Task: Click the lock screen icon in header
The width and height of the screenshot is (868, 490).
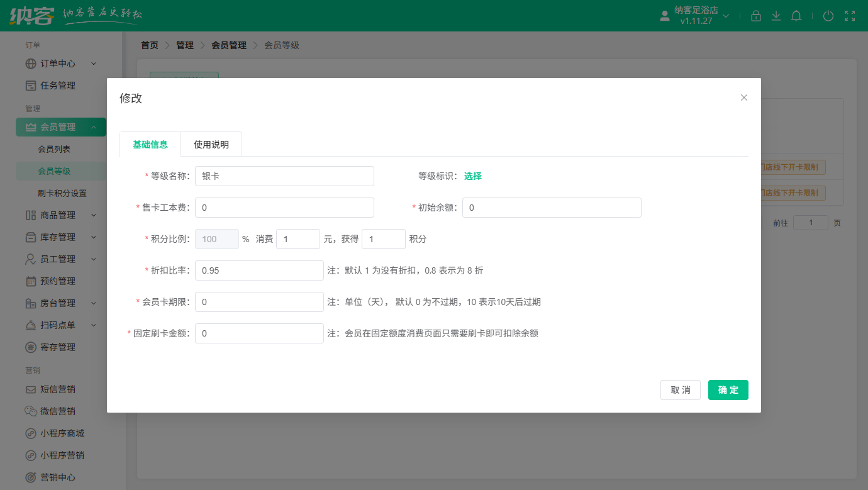Action: click(756, 16)
